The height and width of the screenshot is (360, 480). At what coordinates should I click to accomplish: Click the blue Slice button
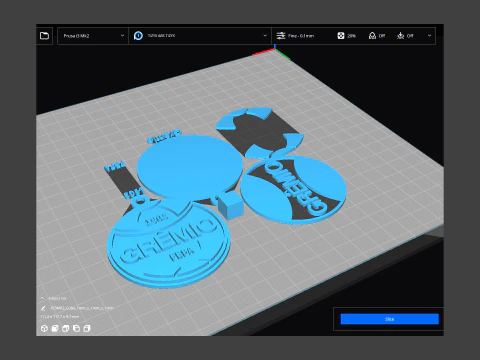click(389, 319)
